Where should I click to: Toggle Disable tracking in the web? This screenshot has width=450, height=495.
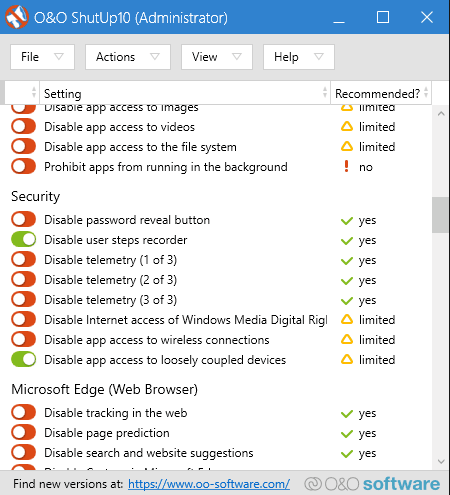[23, 413]
